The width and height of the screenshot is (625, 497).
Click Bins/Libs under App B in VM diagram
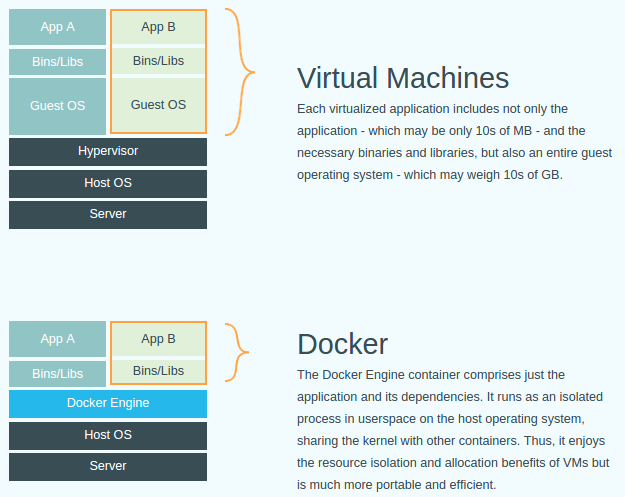(x=158, y=61)
